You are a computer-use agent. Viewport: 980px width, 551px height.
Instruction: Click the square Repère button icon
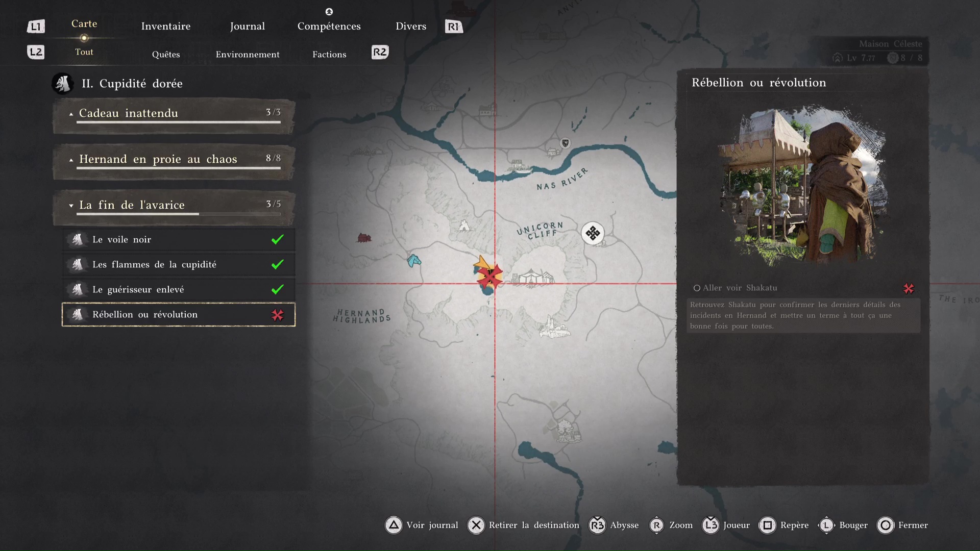[767, 525]
